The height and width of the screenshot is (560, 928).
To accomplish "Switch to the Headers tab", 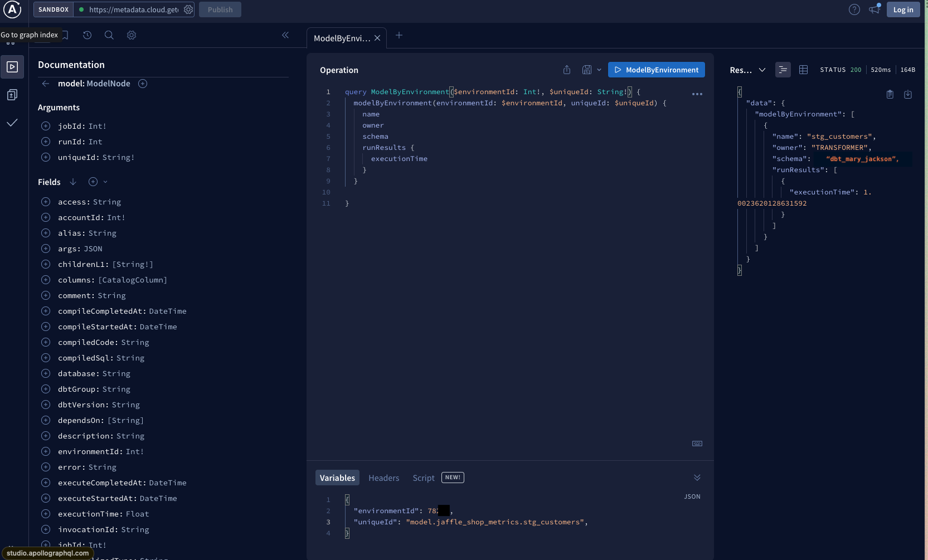I will point(383,478).
